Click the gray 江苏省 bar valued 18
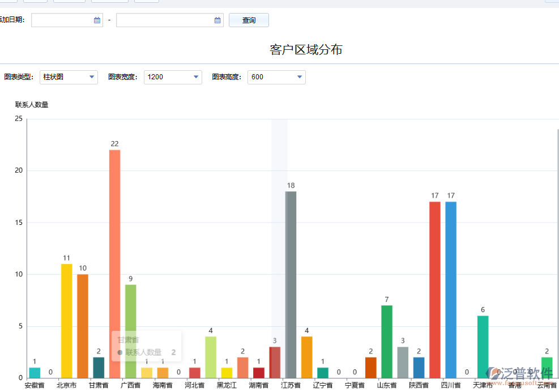 pyautogui.click(x=290, y=283)
